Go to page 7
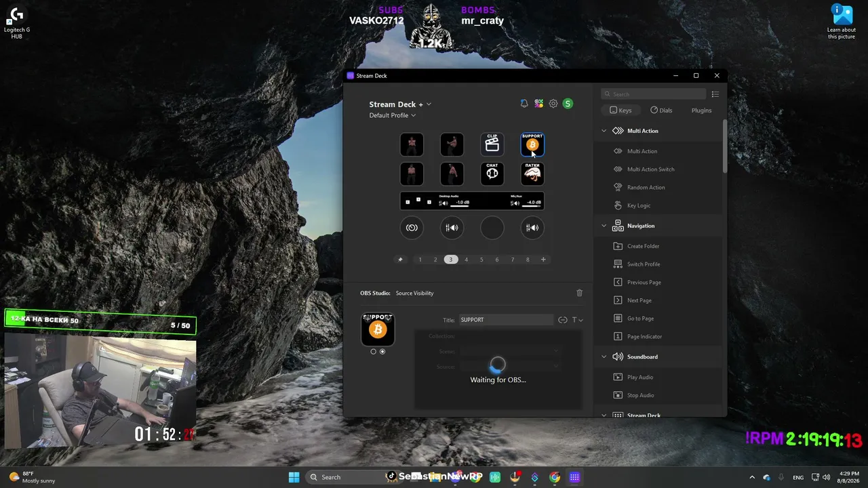 point(513,260)
